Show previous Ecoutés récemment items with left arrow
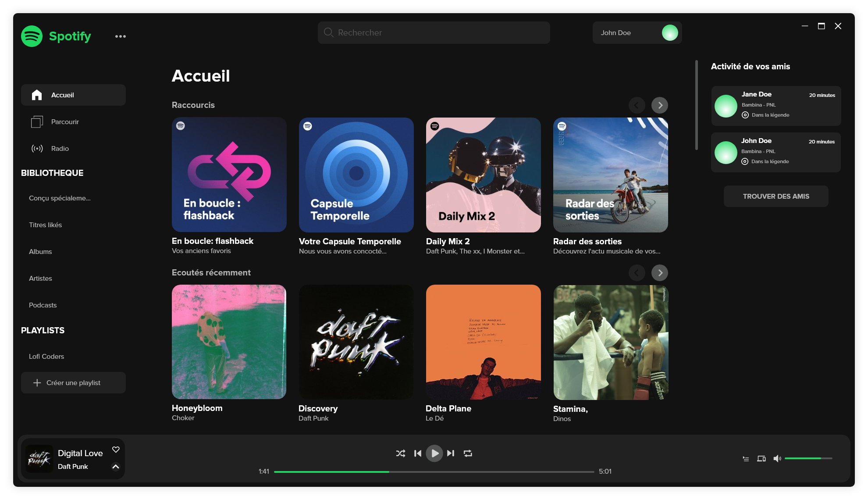868x500 pixels. [x=637, y=273]
